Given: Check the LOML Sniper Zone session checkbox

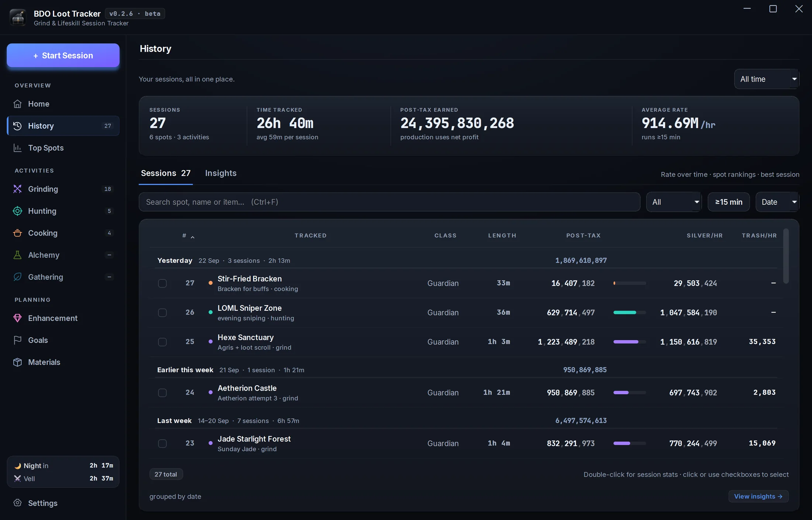Looking at the screenshot, I should 162,313.
